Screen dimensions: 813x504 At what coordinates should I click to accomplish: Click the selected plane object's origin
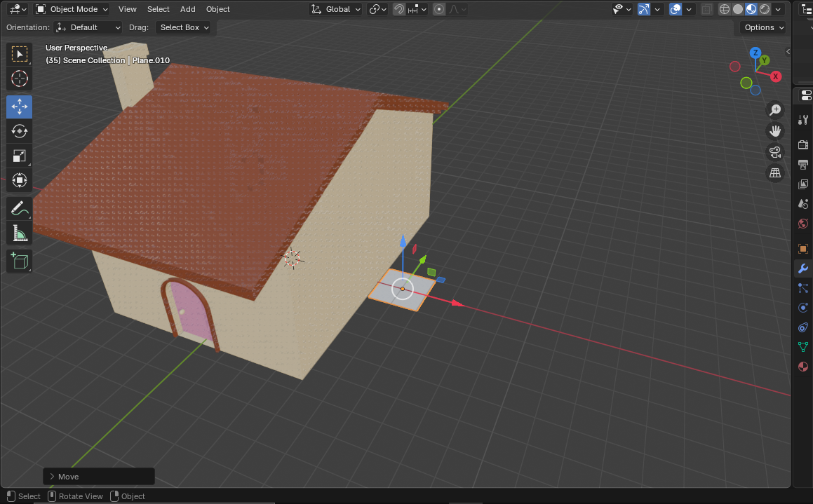[x=403, y=289]
